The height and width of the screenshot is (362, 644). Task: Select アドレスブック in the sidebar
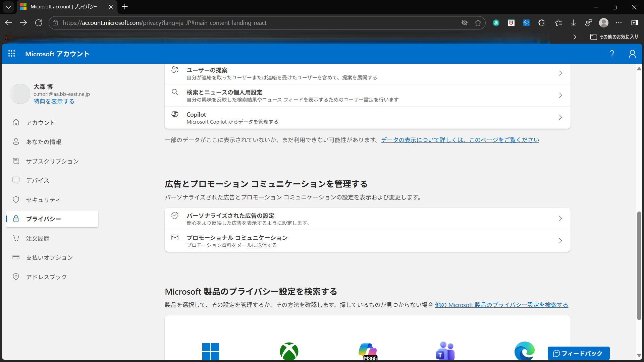tap(52, 277)
